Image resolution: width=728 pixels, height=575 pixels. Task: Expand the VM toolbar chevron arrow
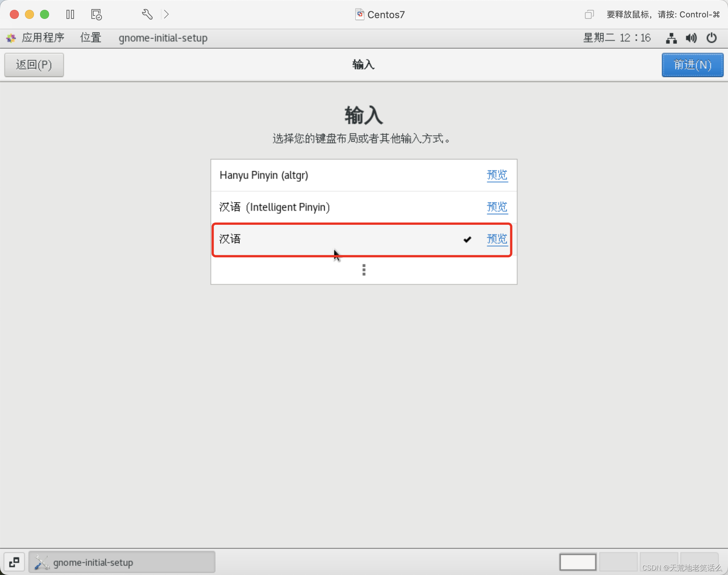pyautogui.click(x=166, y=14)
